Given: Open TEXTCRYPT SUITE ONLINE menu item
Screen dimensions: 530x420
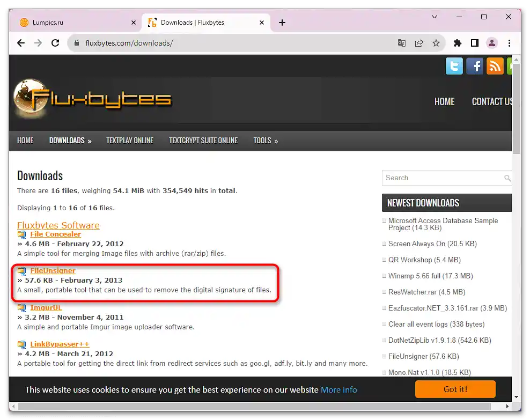Looking at the screenshot, I should (x=203, y=141).
